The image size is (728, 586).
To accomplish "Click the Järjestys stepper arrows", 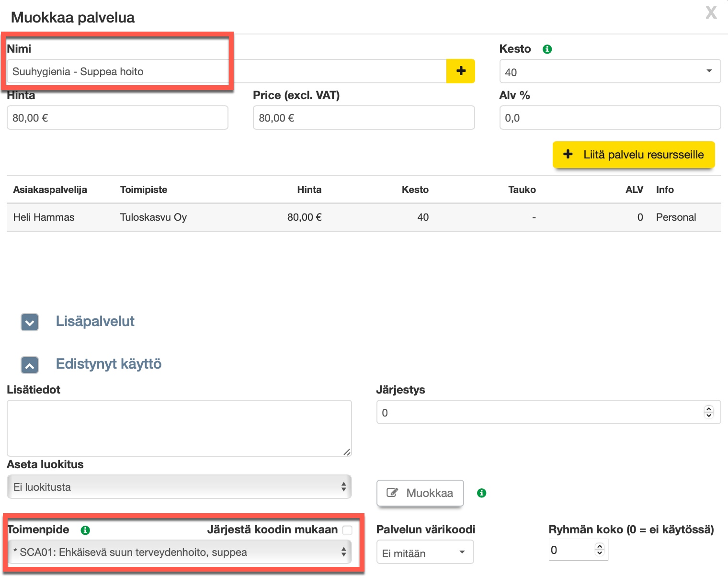I will point(708,412).
